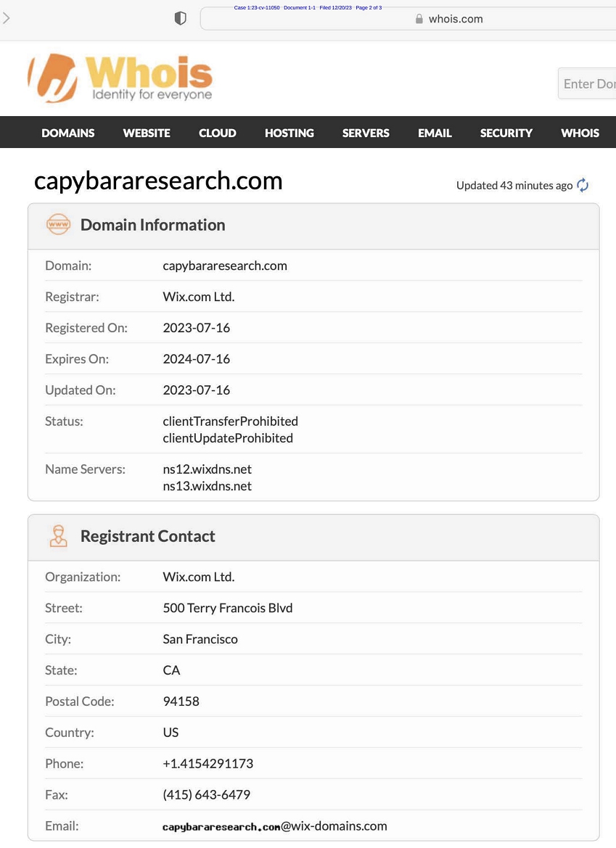Open the HOSTING menu item
The width and height of the screenshot is (616, 848).
289,133
